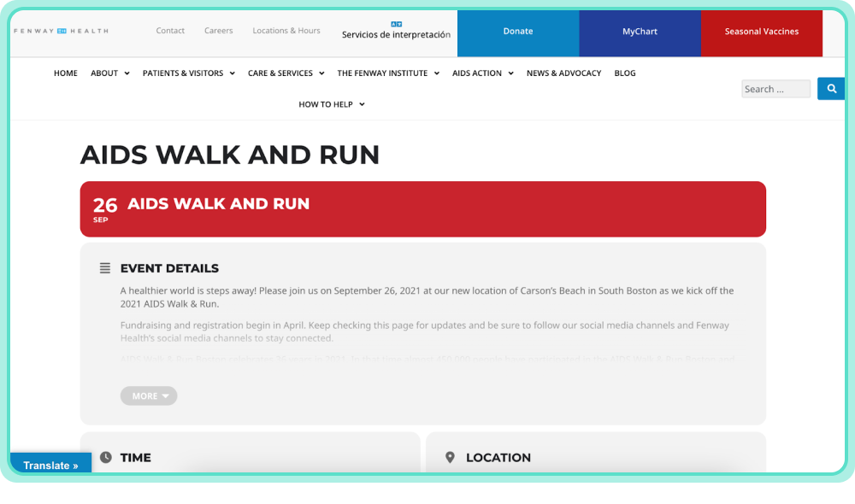
Task: Click the page title AIDS WALK AND RUN
Action: pyautogui.click(x=229, y=155)
